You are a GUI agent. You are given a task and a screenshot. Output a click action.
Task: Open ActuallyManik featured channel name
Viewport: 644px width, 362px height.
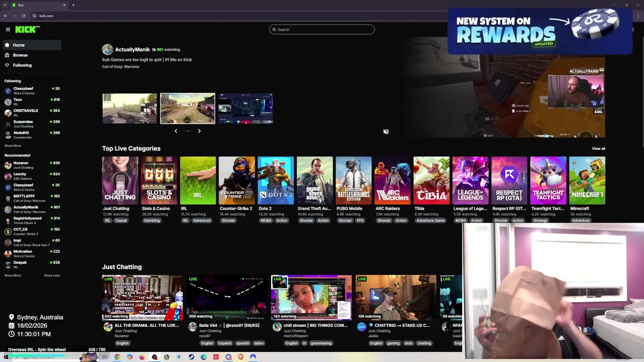[132, 49]
